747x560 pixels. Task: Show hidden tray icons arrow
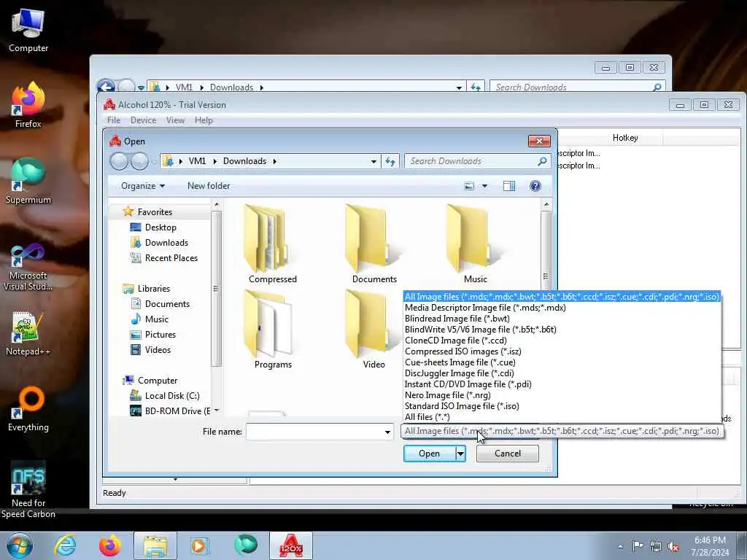(620, 547)
